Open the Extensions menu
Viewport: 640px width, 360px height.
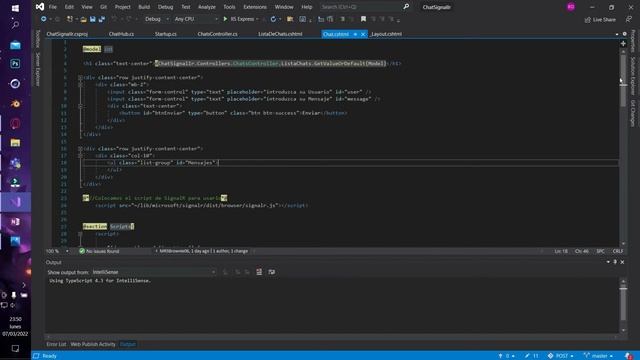coord(255,7)
